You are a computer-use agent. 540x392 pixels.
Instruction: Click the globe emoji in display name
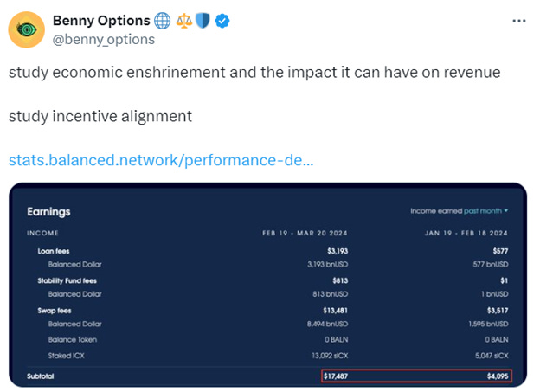tap(162, 21)
